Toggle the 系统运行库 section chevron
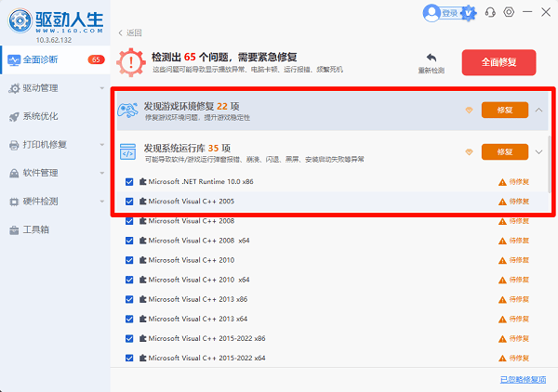 point(539,152)
